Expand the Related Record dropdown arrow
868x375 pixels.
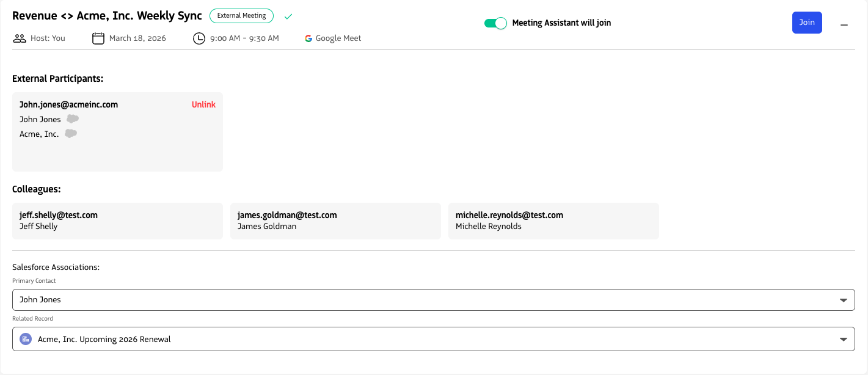tap(843, 339)
